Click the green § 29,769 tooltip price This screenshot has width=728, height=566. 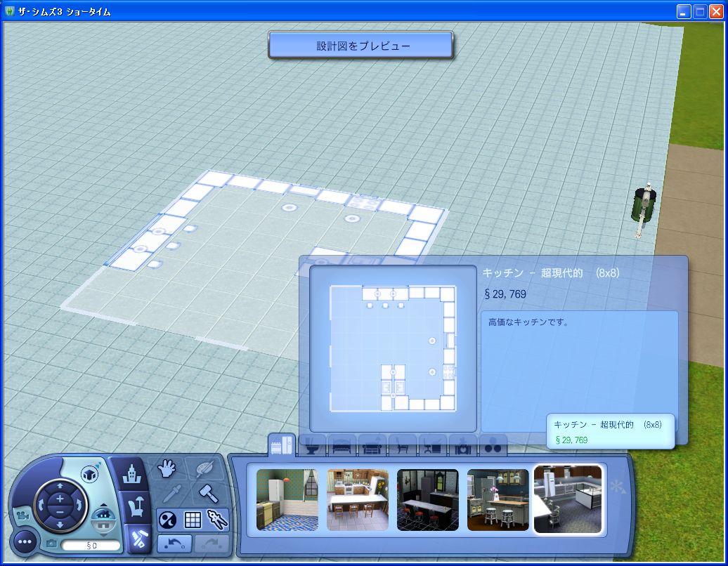click(571, 440)
